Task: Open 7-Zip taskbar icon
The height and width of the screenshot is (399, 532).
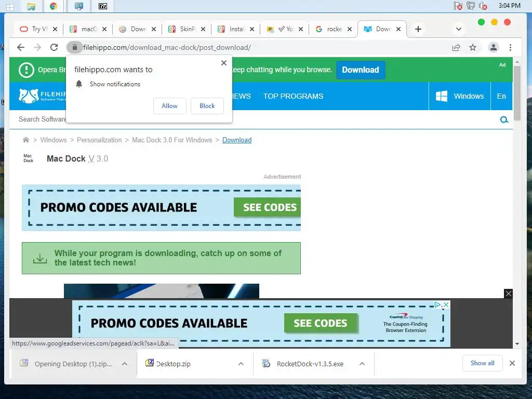Action: pyautogui.click(x=103, y=6)
